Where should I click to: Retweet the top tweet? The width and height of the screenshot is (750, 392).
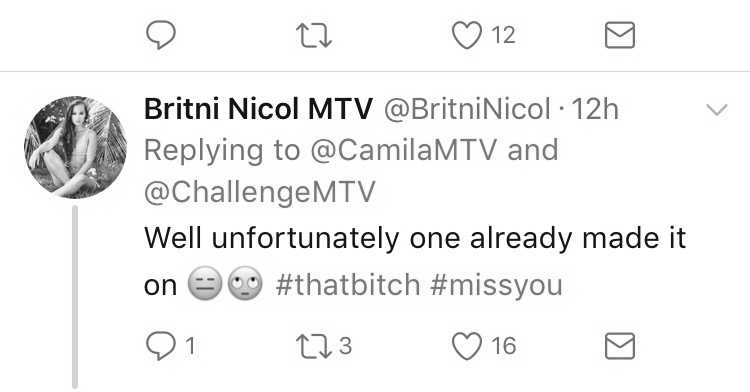click(314, 36)
